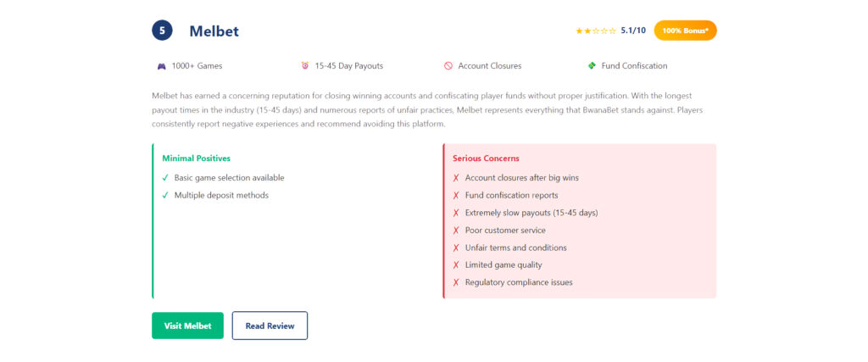Click the X beside Poor customer service
This screenshot has width=868, height=362.
(456, 231)
